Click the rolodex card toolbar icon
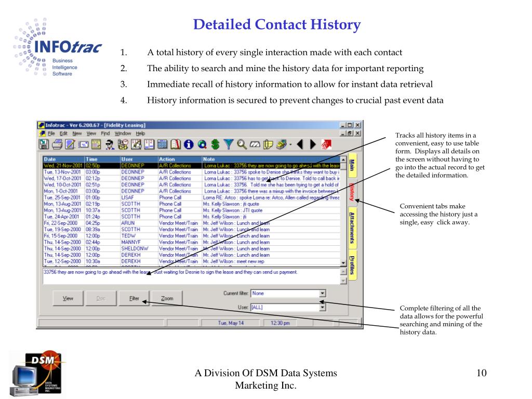Viewport: 532px width, 399px height. (x=84, y=145)
